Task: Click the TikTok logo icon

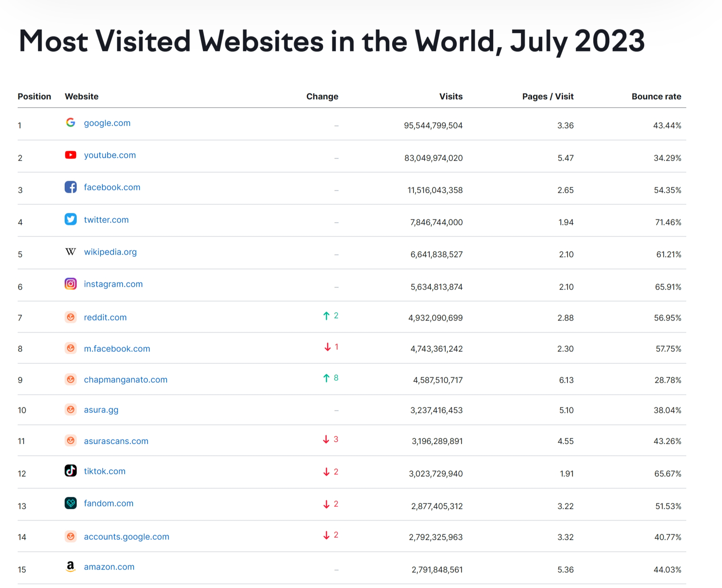Action: 71,470
